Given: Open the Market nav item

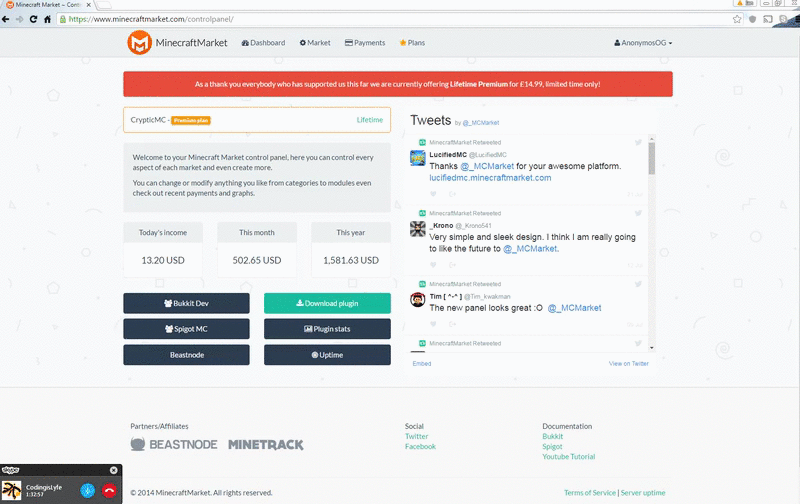Looking at the screenshot, I should pos(315,43).
